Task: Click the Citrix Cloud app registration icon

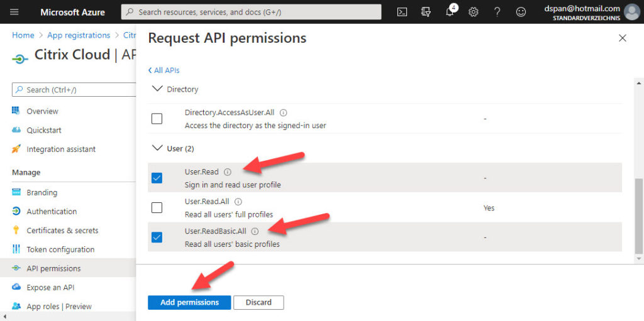Action: (20, 59)
